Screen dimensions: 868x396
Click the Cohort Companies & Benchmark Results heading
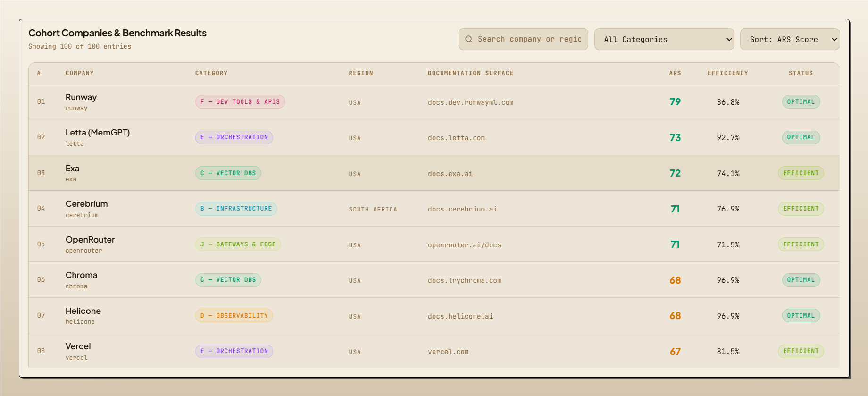tap(117, 33)
